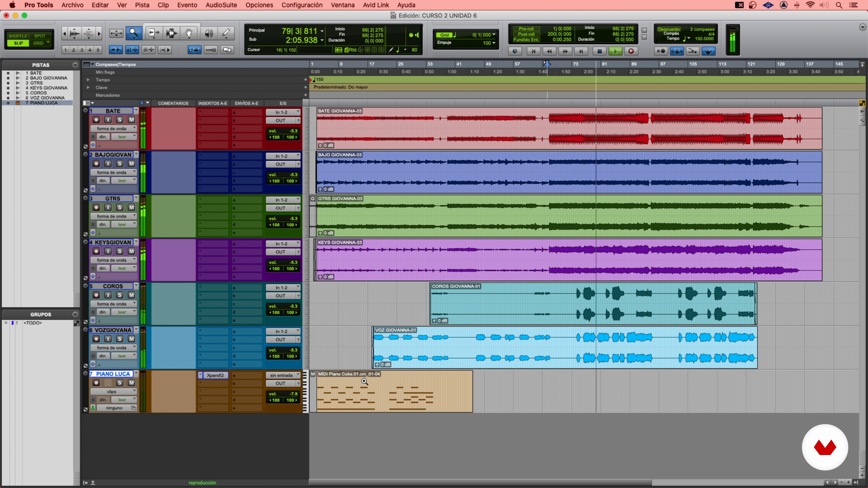The image size is (868, 488).
Task: Enable SHUFFLE edit mode
Action: click(18, 36)
